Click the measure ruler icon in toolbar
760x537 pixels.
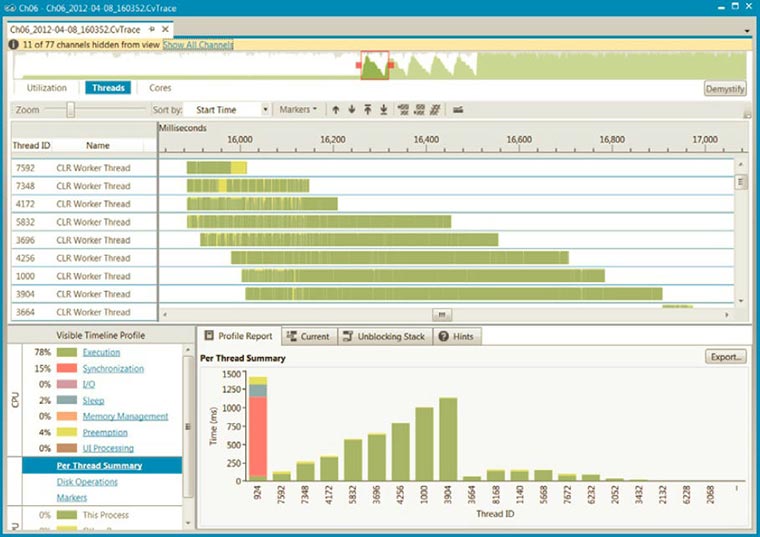click(458, 109)
